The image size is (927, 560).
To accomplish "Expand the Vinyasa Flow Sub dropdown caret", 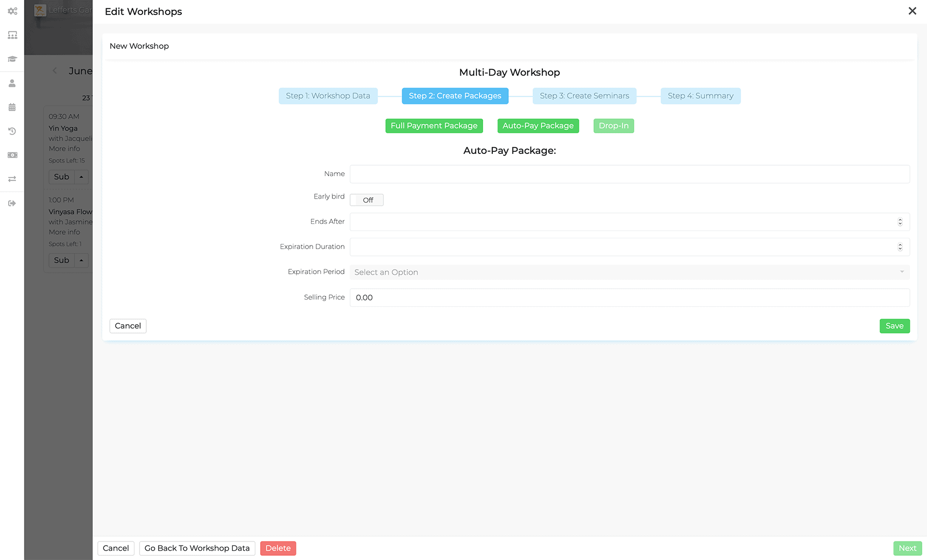I will point(81,260).
